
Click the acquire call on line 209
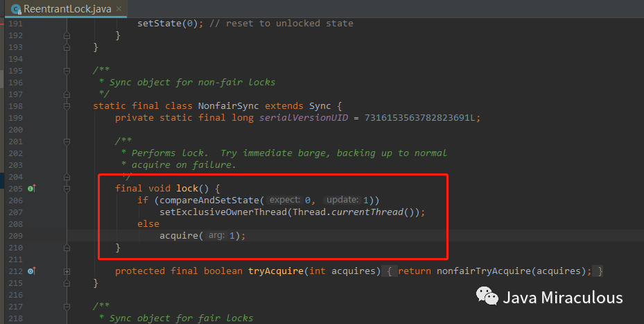pos(179,236)
